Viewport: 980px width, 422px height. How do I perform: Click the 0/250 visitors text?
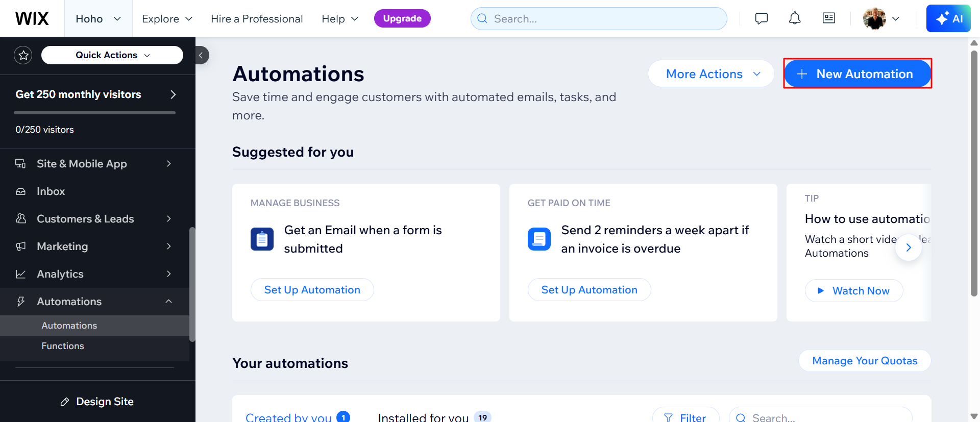pyautogui.click(x=44, y=130)
